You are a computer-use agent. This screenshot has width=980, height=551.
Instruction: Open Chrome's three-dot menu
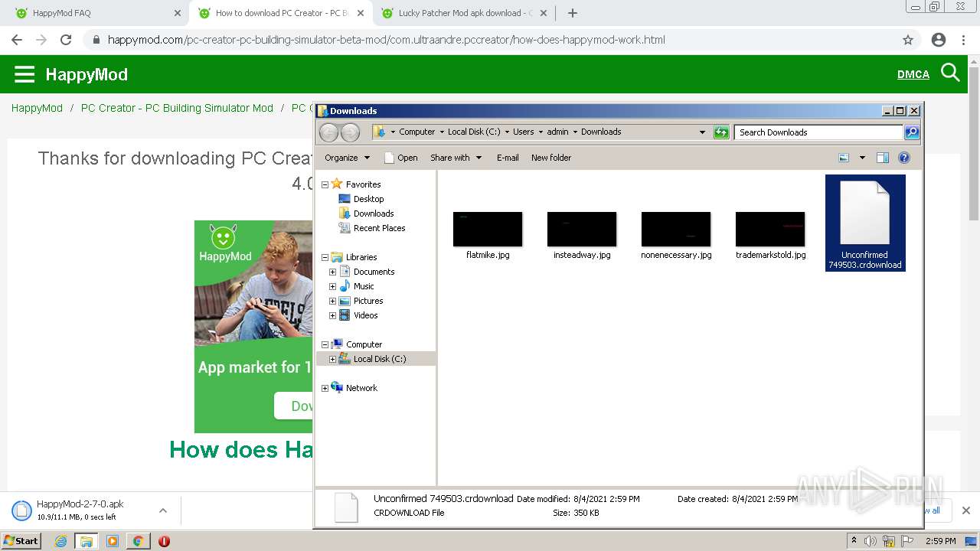[x=963, y=40]
